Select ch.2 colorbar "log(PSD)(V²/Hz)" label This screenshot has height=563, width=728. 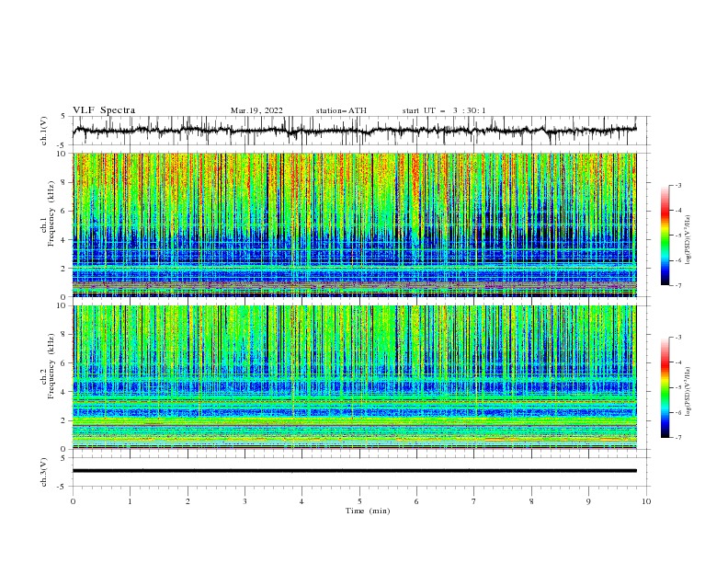coord(688,392)
